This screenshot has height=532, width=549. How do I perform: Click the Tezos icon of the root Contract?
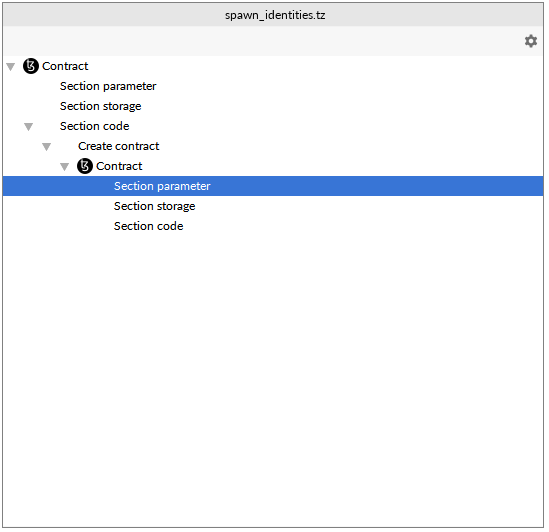[31, 66]
